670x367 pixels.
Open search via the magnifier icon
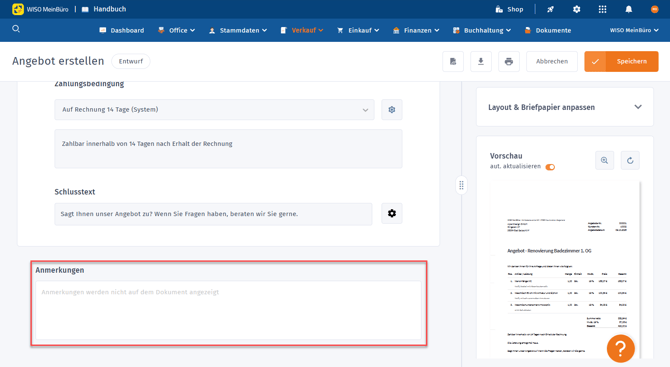click(x=16, y=29)
